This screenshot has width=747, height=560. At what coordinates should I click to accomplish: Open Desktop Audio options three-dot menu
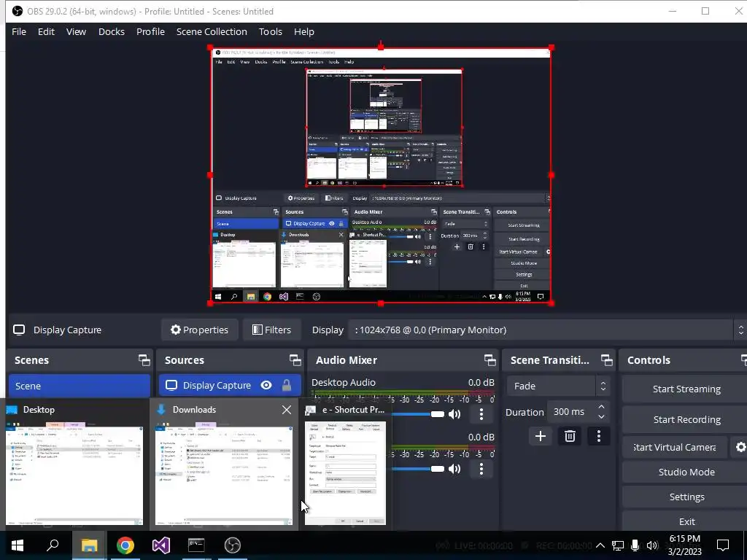pyautogui.click(x=481, y=414)
